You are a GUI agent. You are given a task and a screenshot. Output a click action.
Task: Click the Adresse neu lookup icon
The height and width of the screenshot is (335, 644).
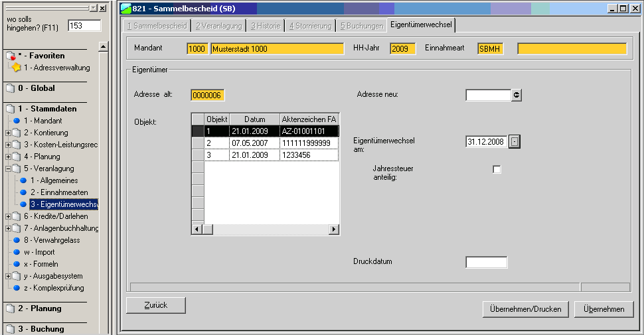click(x=517, y=95)
